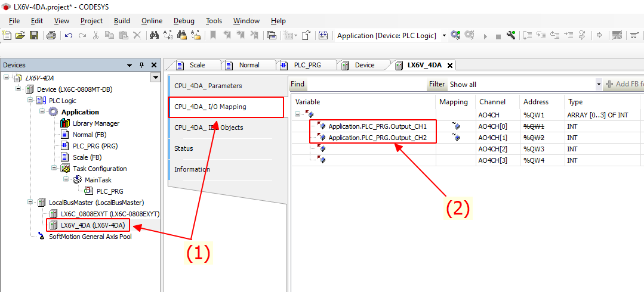The image size is (644, 292).
Task: Collapse the AO4CH variable tree row
Action: click(298, 114)
